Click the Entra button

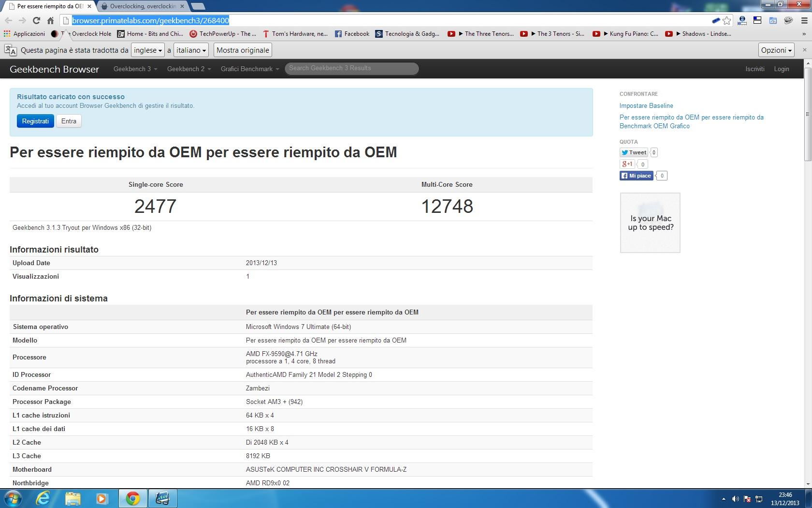(x=69, y=121)
